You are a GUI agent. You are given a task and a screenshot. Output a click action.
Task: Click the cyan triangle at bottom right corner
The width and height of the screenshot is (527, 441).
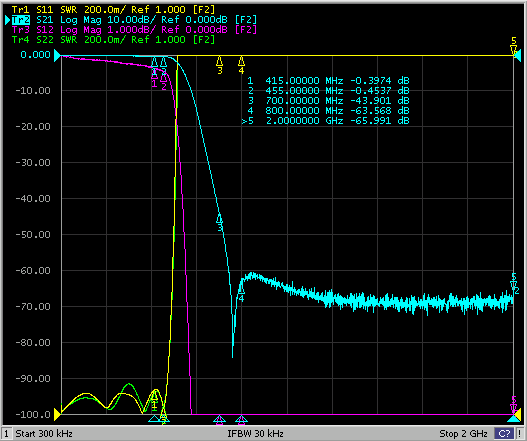(x=514, y=418)
